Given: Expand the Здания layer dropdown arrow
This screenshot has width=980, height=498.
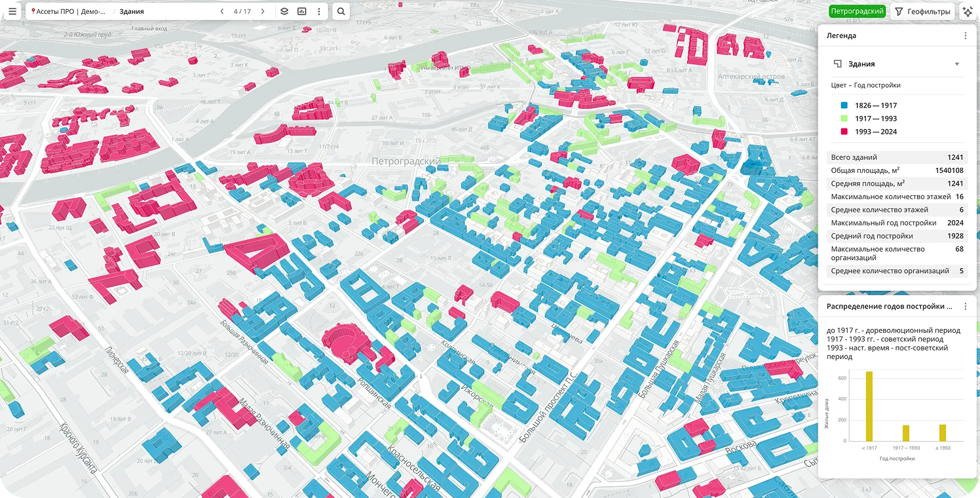Looking at the screenshot, I should (x=957, y=64).
